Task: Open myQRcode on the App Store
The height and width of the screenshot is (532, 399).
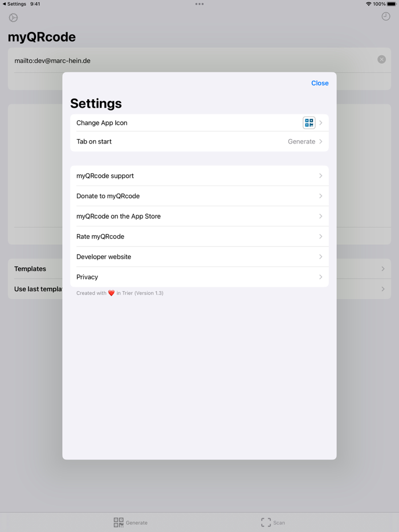Action: tap(199, 216)
